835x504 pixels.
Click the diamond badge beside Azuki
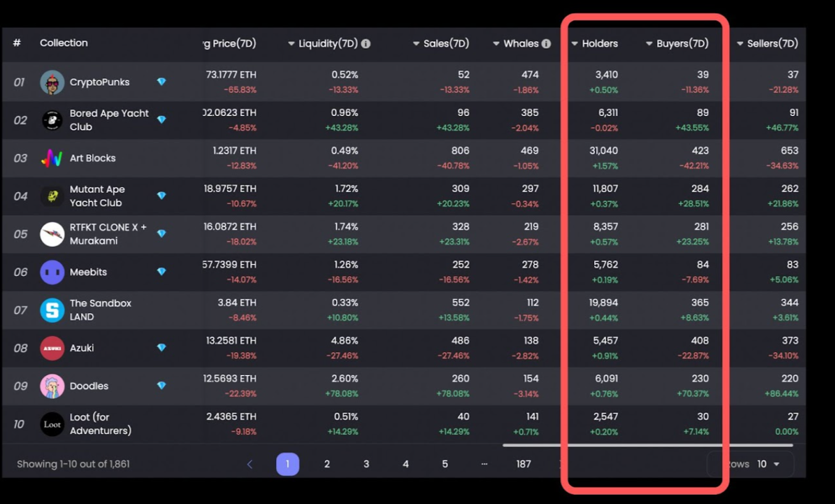pyautogui.click(x=161, y=347)
